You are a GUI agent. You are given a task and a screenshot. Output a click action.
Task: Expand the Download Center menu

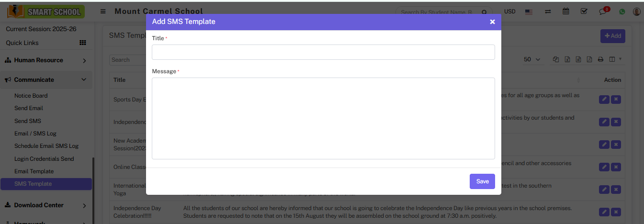click(x=46, y=205)
